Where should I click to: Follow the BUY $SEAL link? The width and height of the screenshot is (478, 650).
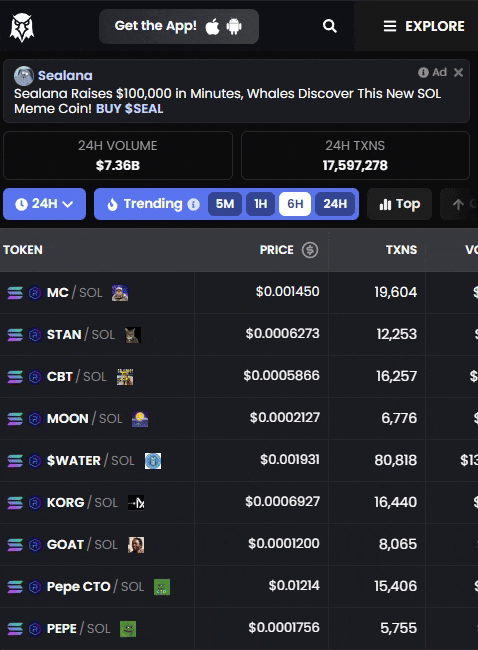129,109
